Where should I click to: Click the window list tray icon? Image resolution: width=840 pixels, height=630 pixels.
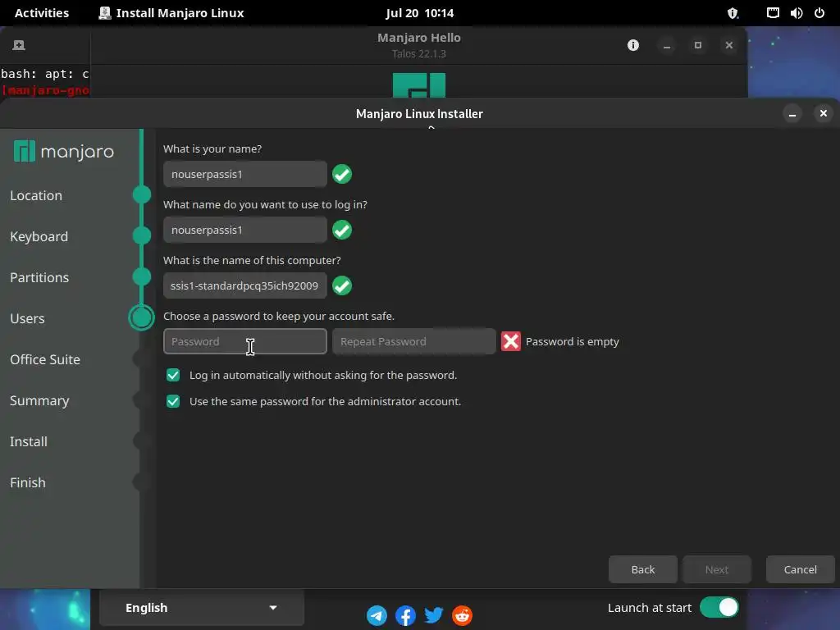[x=773, y=13]
